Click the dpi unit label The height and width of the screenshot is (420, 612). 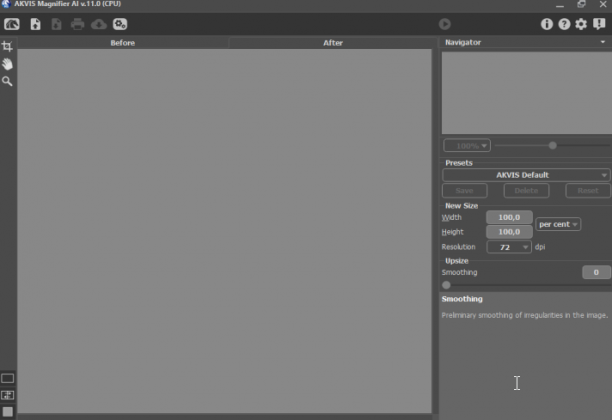540,247
